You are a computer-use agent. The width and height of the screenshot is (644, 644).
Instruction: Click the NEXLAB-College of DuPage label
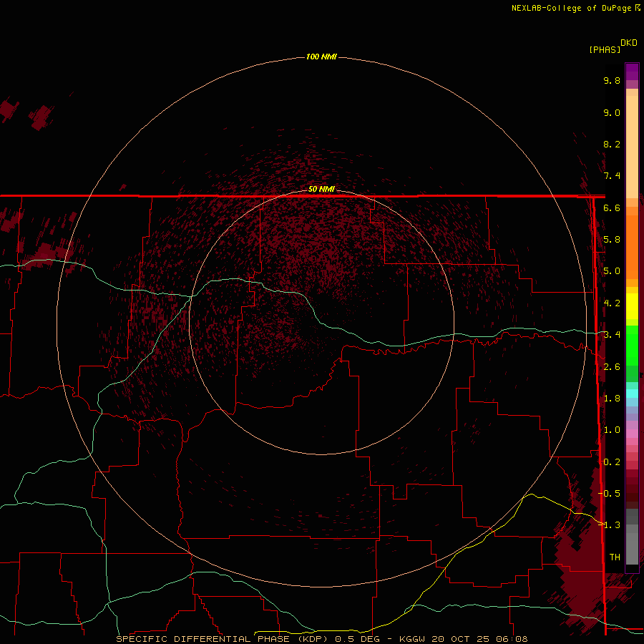[x=572, y=8]
